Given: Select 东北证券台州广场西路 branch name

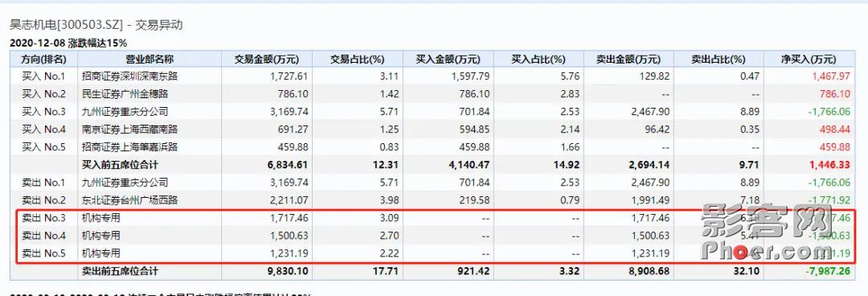Looking at the screenshot, I should coord(129,200).
